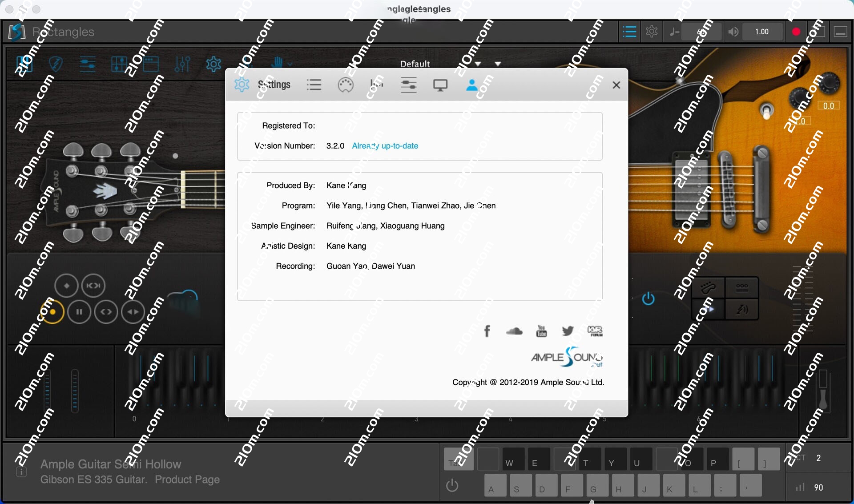Image resolution: width=854 pixels, height=504 pixels.
Task: Expand the small chevron beside the hand icon
Action: (290, 65)
